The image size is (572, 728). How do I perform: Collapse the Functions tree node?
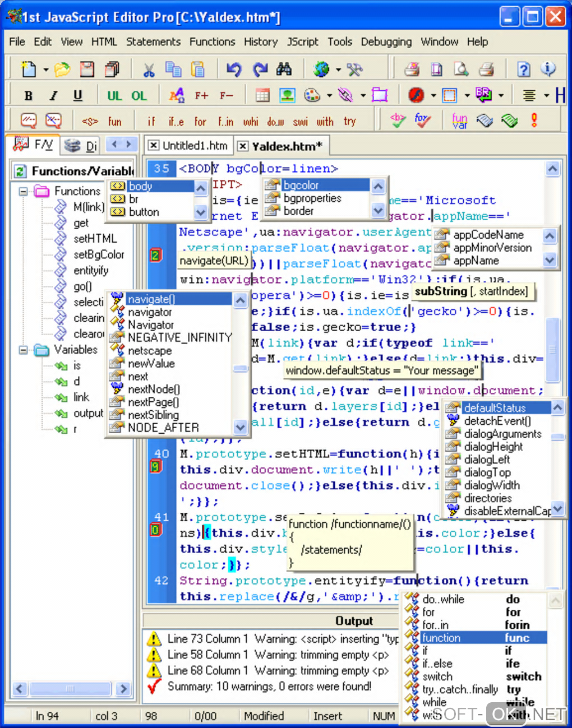pyautogui.click(x=24, y=191)
